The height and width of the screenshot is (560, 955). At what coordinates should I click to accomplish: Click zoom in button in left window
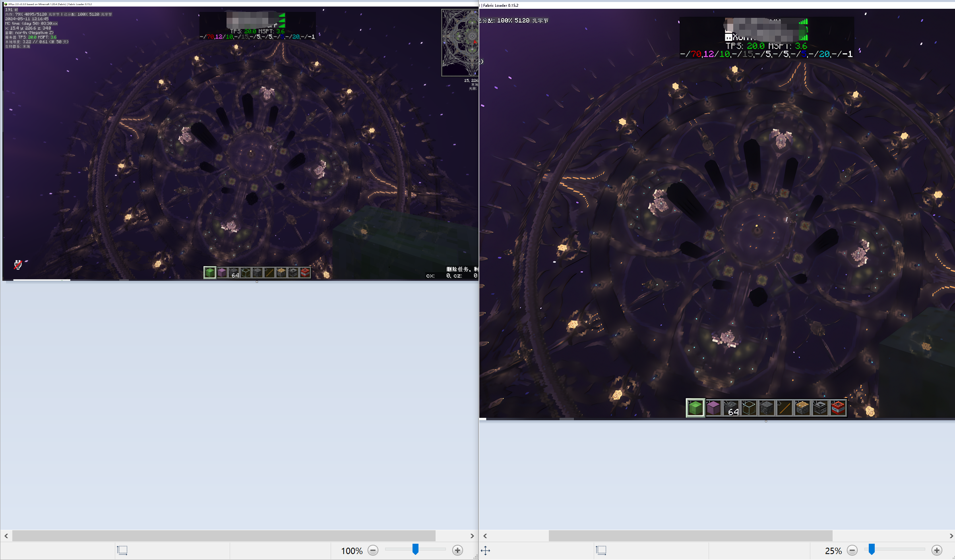tap(457, 550)
